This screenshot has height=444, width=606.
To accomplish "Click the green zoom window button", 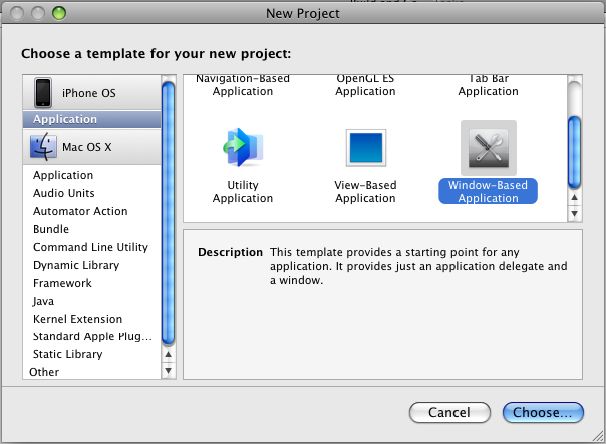I will tap(59, 14).
